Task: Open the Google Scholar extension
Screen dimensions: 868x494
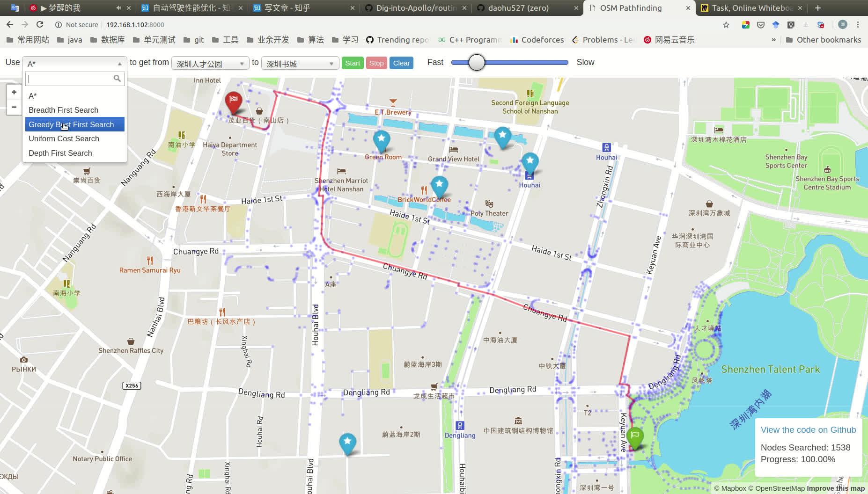Action: pyautogui.click(x=776, y=25)
